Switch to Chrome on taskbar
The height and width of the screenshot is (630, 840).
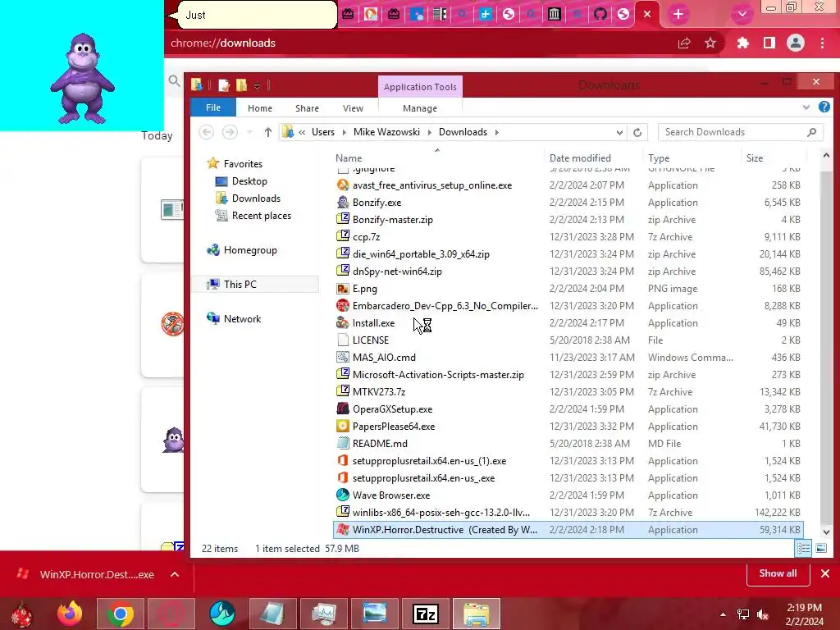click(121, 614)
